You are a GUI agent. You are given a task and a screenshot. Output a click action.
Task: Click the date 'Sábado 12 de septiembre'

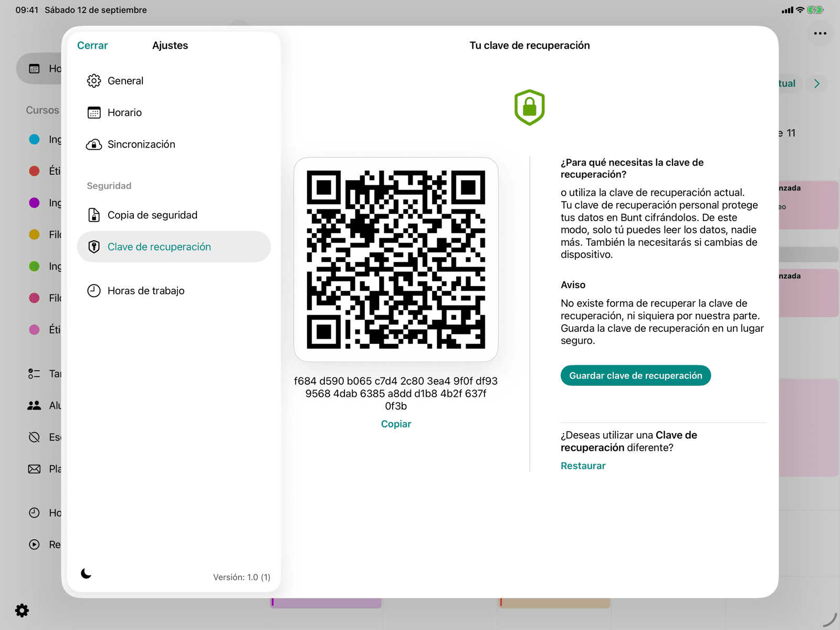pos(96,10)
